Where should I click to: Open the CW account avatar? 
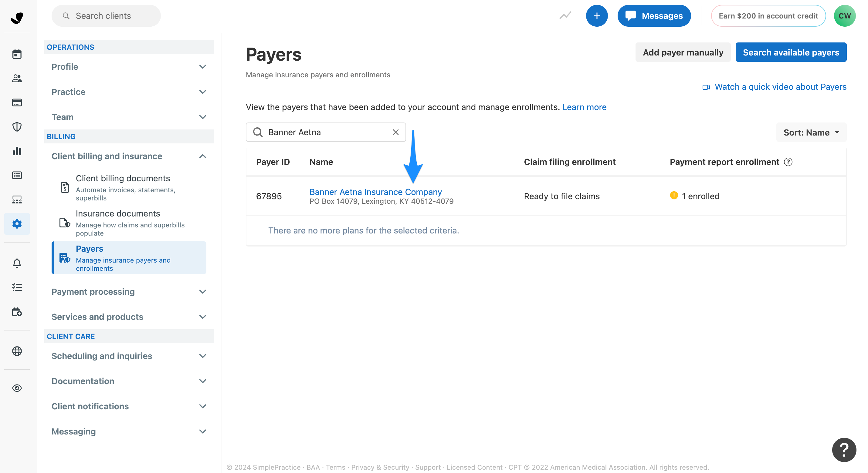pos(844,15)
